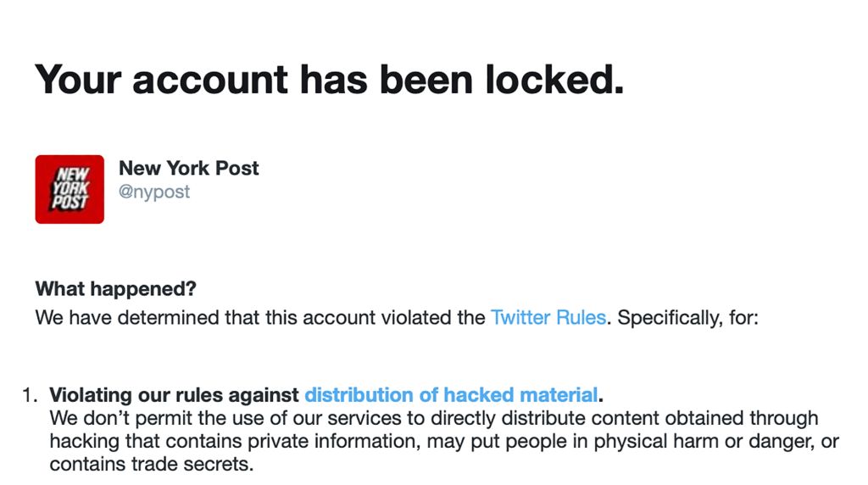868x485 pixels.
Task: Select the @nypost account handle
Action: pyautogui.click(x=154, y=192)
